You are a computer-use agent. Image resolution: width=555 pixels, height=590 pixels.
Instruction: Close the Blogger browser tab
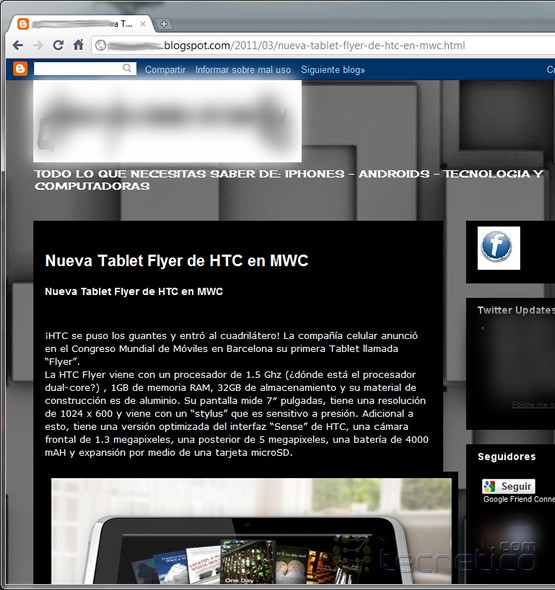143,24
